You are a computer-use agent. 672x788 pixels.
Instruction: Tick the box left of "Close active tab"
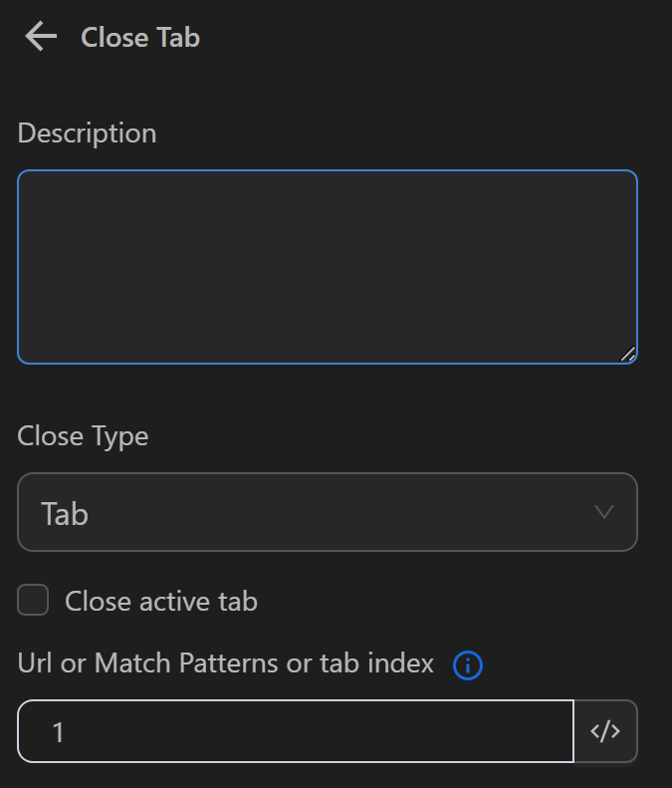(33, 601)
